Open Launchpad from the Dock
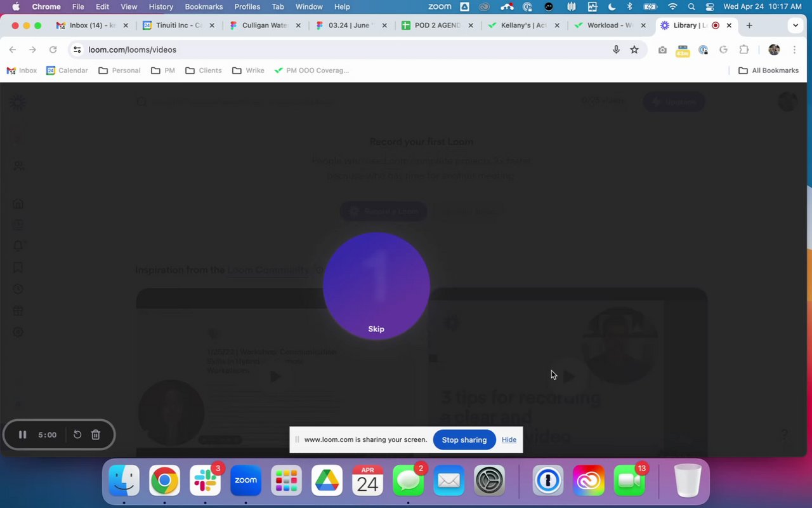The height and width of the screenshot is (508, 812). point(286,480)
